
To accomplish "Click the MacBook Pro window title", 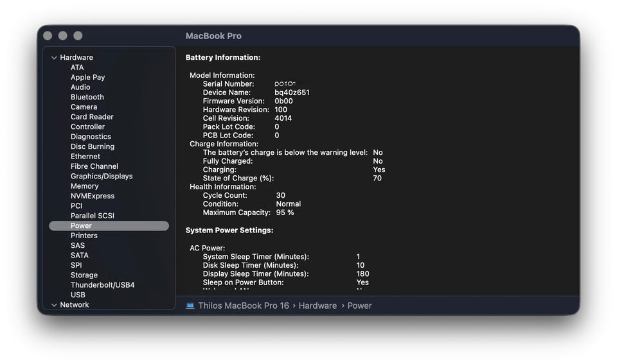I will pyautogui.click(x=213, y=36).
